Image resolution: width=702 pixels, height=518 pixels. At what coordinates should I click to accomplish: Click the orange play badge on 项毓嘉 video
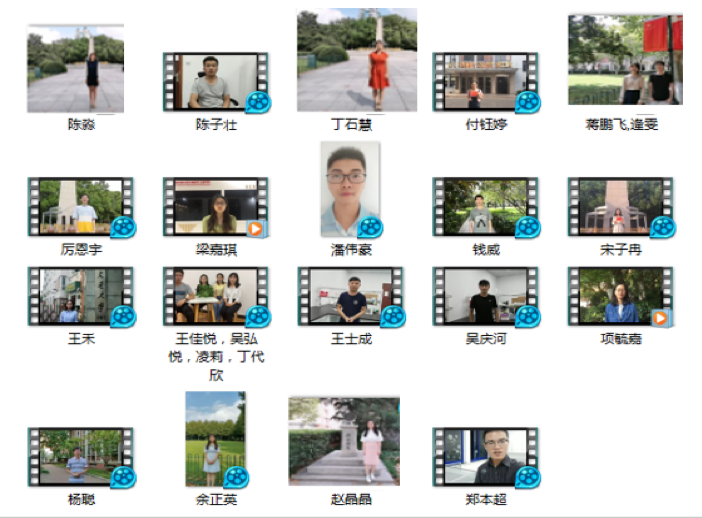click(660, 318)
